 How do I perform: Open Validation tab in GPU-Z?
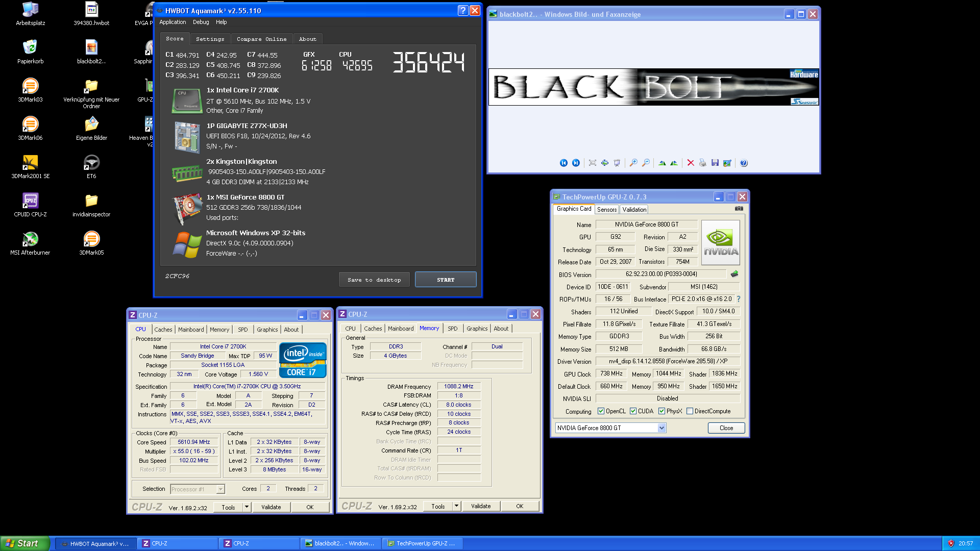tap(634, 209)
